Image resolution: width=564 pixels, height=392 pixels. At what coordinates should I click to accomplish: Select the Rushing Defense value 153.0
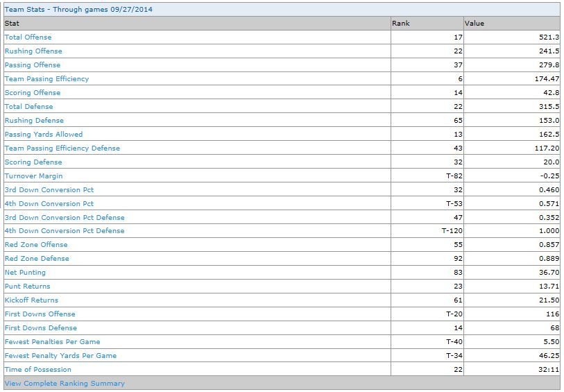point(549,120)
